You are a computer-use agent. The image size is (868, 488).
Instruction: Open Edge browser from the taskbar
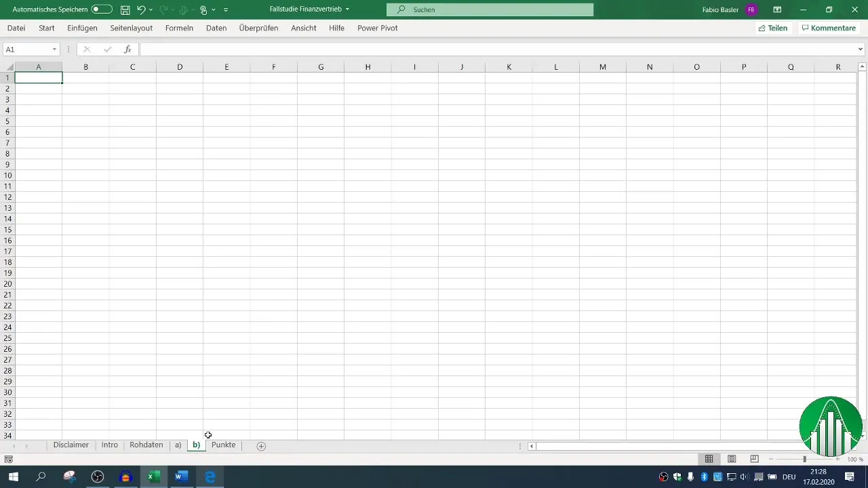tap(210, 477)
